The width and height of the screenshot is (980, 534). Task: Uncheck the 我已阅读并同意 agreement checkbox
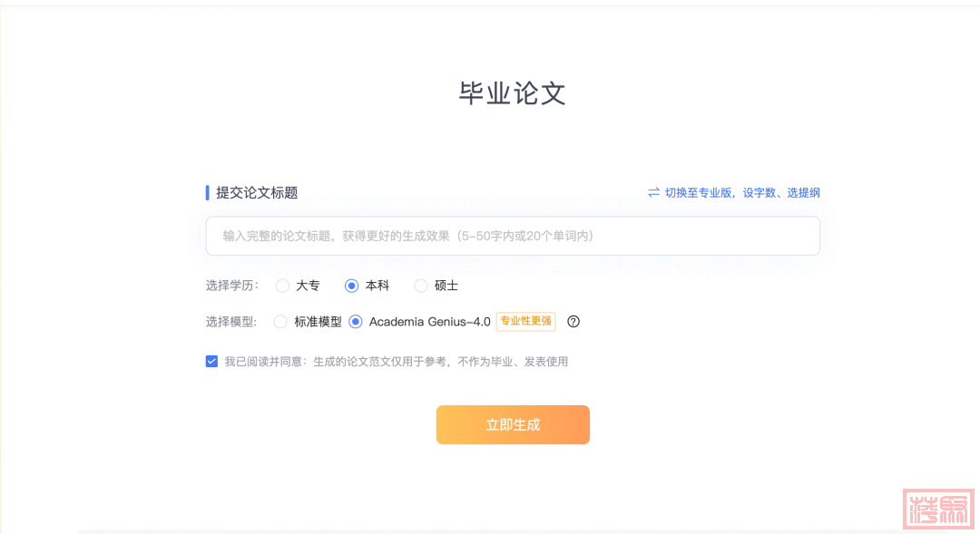click(212, 362)
